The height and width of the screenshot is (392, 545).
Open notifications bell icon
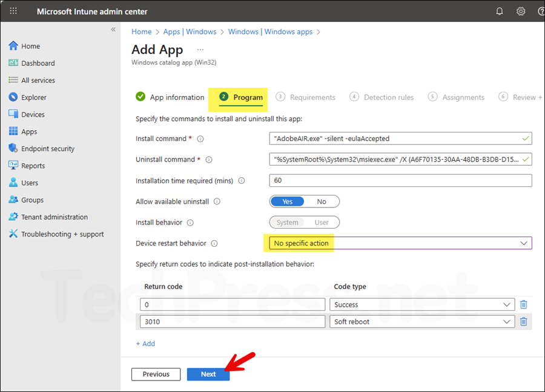coord(499,11)
